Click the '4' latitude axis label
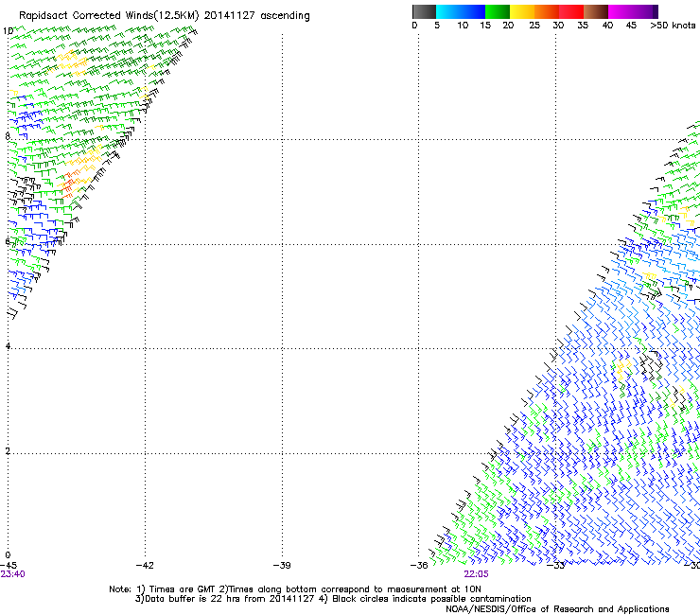700x615 pixels. 8,345
